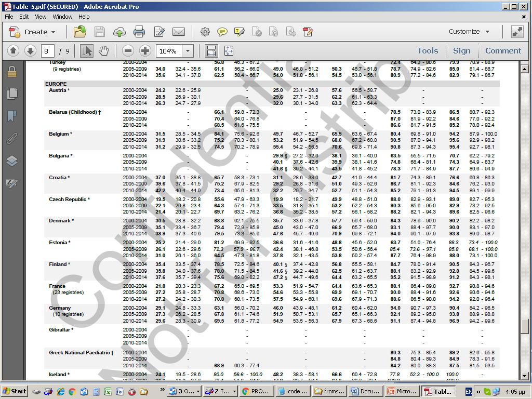532x399 pixels.
Task: Click the extract page toolbar icon
Action: click(291, 32)
